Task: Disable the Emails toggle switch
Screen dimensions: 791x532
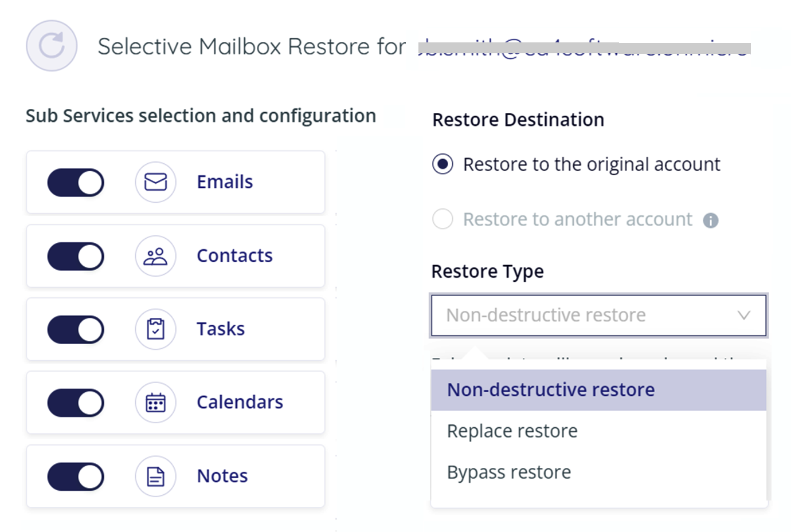Action: (x=76, y=183)
